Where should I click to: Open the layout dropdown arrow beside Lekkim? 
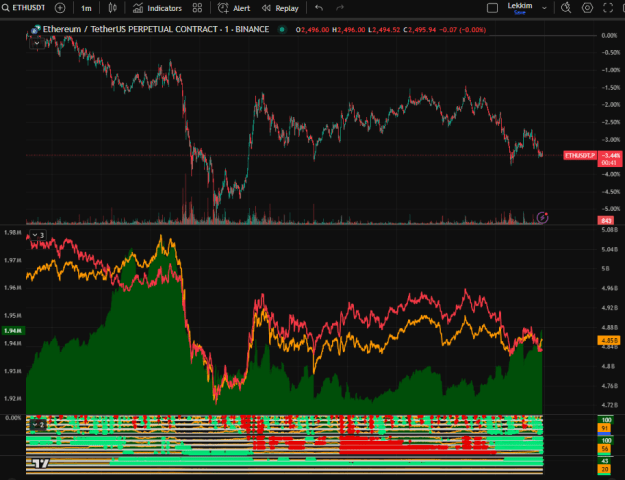(x=544, y=8)
